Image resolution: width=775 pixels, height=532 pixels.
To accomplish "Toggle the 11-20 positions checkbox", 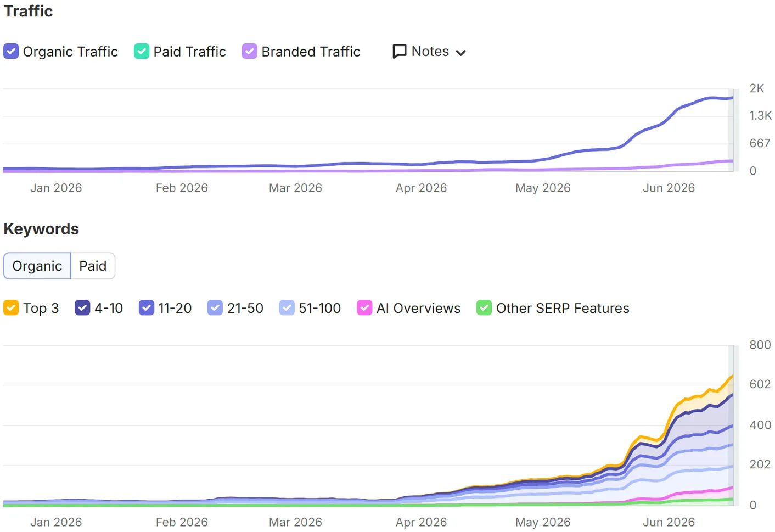I will click(x=147, y=308).
